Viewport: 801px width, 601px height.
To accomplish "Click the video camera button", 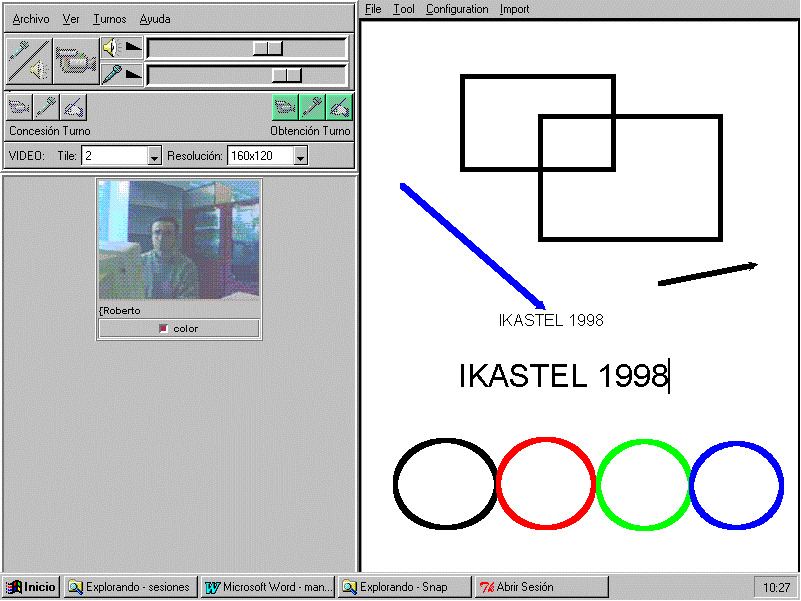I will (x=75, y=61).
